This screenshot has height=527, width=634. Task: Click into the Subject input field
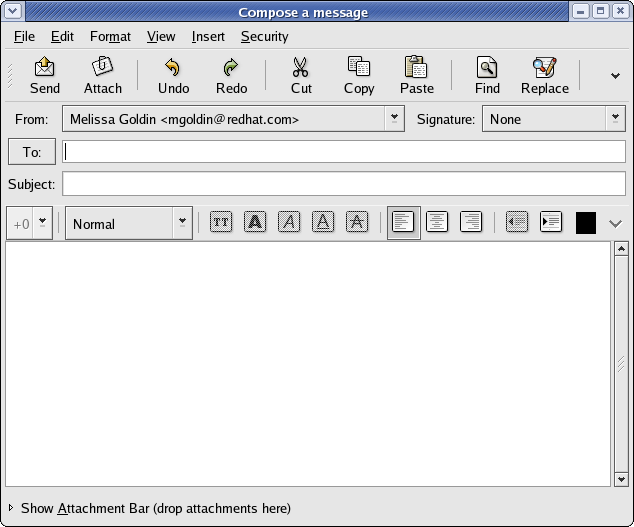tap(344, 184)
